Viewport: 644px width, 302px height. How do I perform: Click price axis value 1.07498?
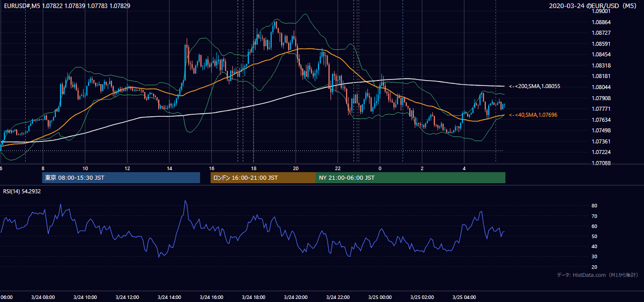click(602, 130)
